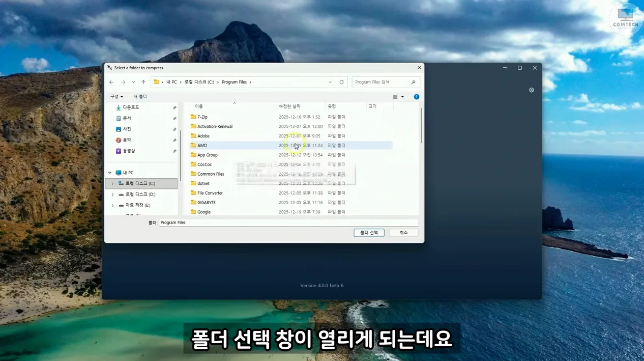Select the CocCoc folder

tap(204, 164)
